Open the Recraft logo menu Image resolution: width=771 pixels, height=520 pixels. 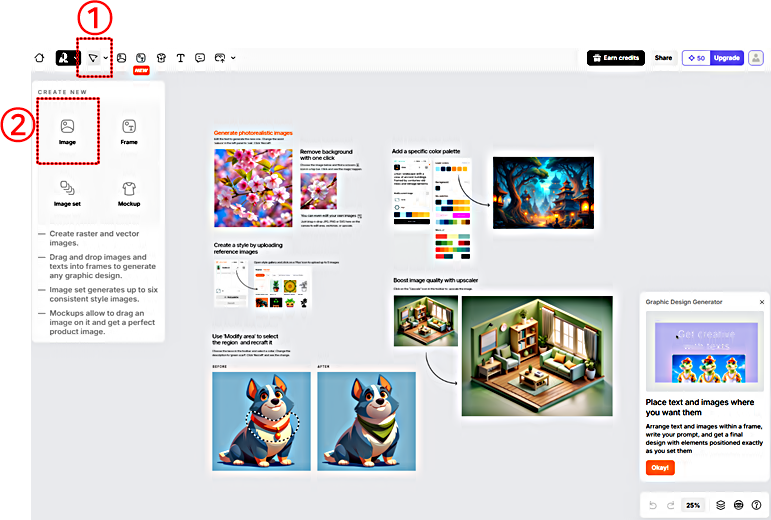coord(64,58)
